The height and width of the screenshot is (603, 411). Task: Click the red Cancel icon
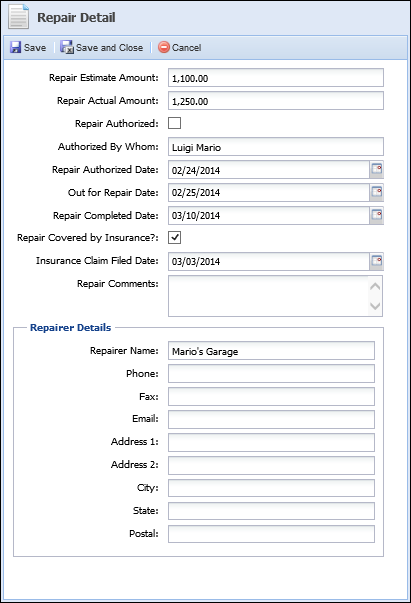pyautogui.click(x=164, y=47)
